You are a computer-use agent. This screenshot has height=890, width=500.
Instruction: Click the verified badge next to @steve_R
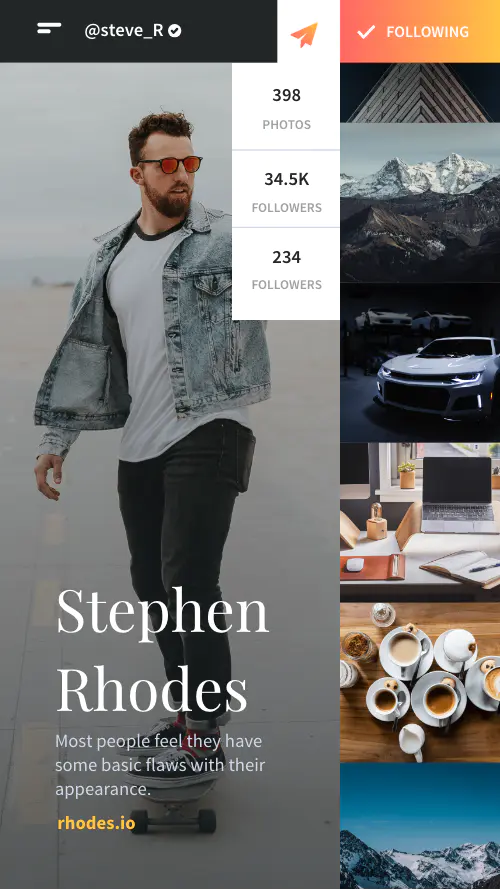[175, 31]
